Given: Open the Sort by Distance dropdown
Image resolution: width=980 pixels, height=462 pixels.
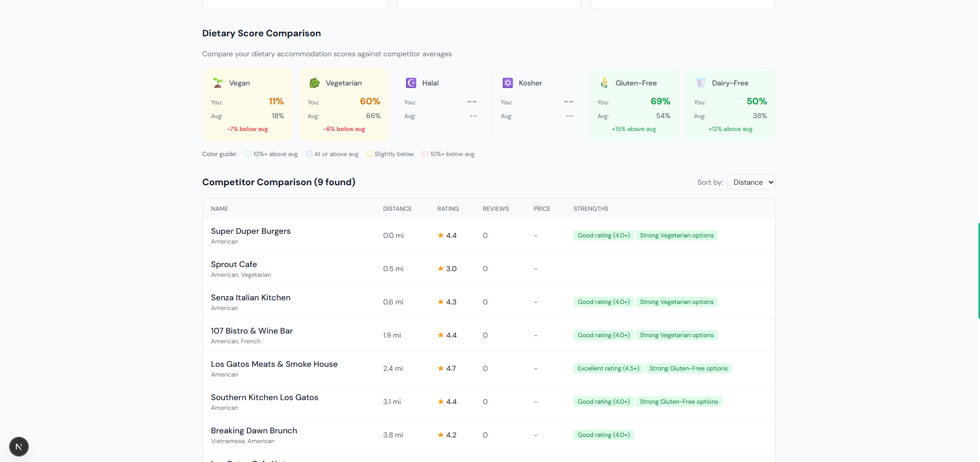Looking at the screenshot, I should pyautogui.click(x=751, y=182).
